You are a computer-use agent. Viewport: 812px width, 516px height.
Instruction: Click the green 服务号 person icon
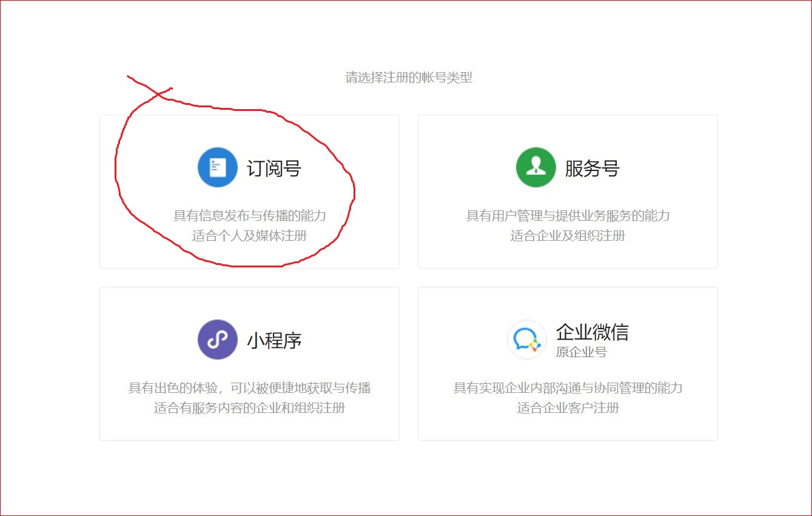pos(535,167)
